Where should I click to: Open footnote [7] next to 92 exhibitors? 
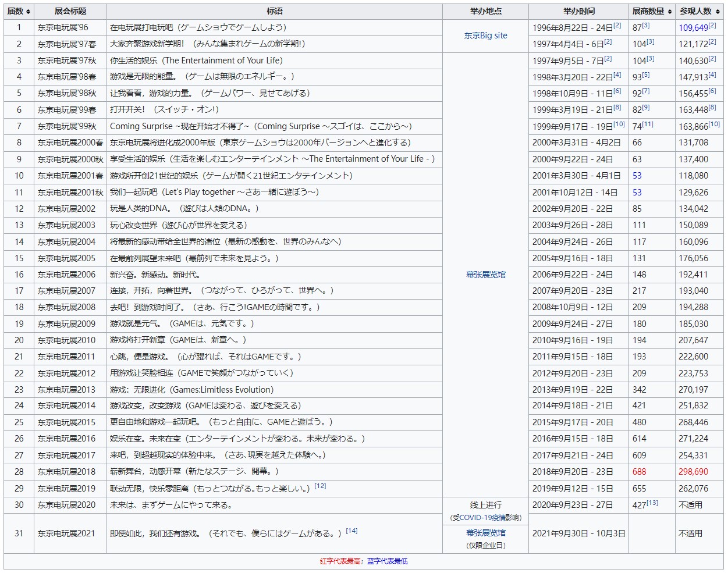645,91
